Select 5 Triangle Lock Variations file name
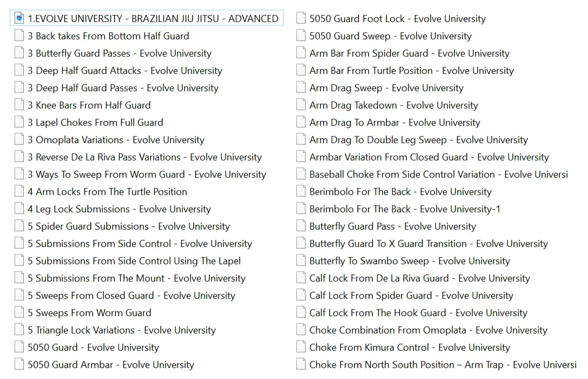 click(x=122, y=330)
